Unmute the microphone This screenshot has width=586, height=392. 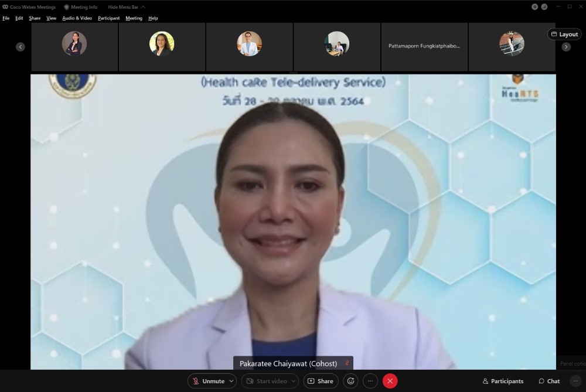[208, 381]
